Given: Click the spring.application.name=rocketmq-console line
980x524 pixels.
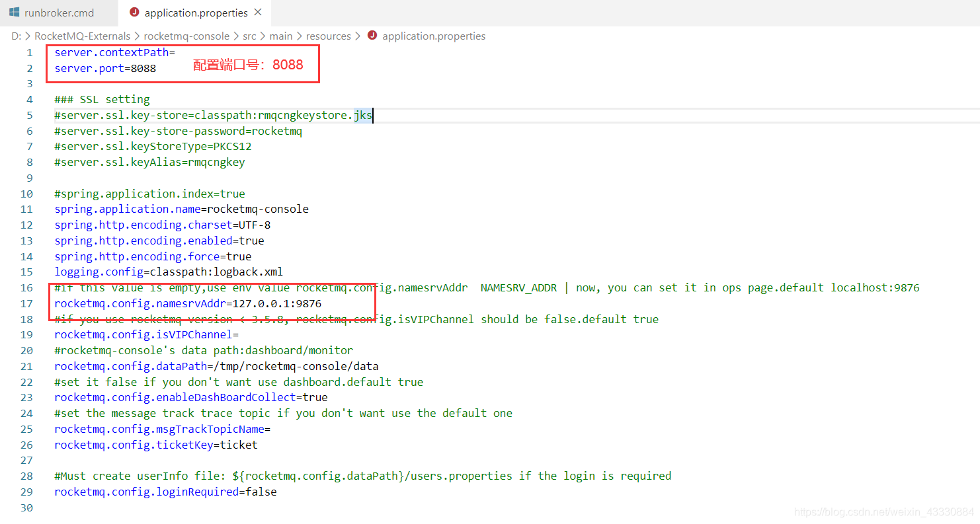Looking at the screenshot, I should (x=181, y=209).
